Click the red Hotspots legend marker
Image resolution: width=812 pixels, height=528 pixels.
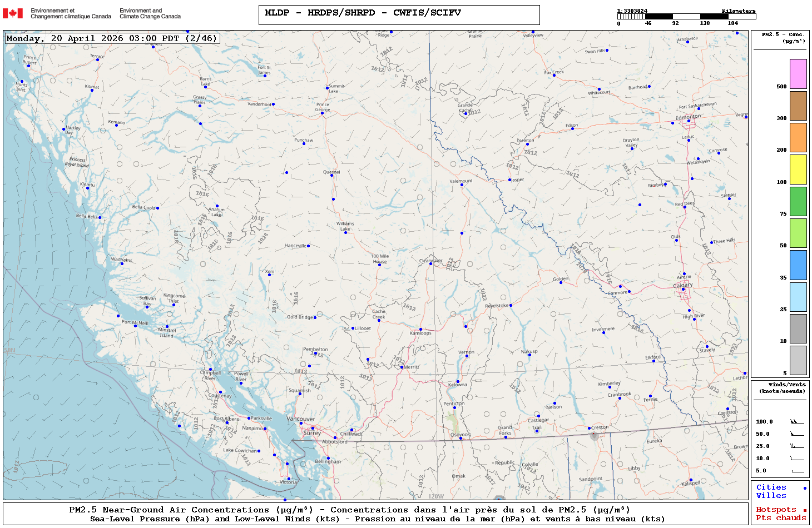[x=804, y=510]
